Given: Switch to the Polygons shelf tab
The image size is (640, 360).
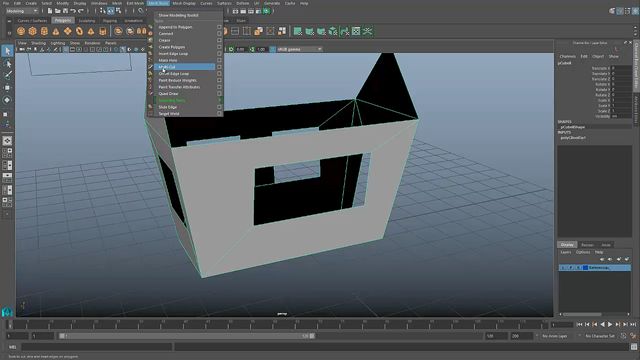Looking at the screenshot, I should [63, 20].
